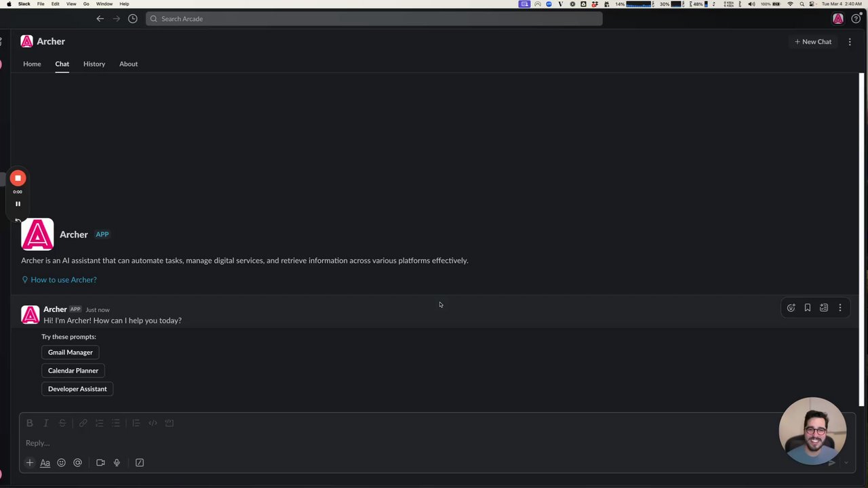This screenshot has height=488, width=868.
Task: Mention someone with the @ icon
Action: (x=77, y=463)
